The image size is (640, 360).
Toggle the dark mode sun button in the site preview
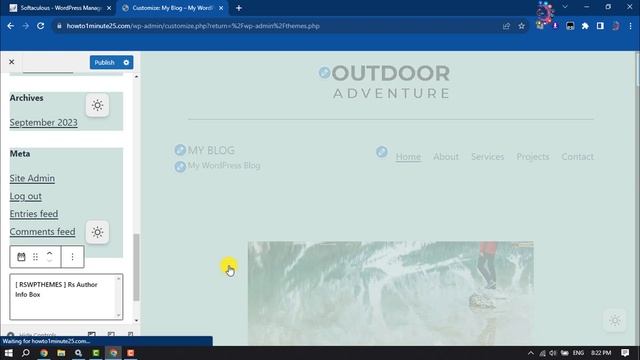coord(615,320)
